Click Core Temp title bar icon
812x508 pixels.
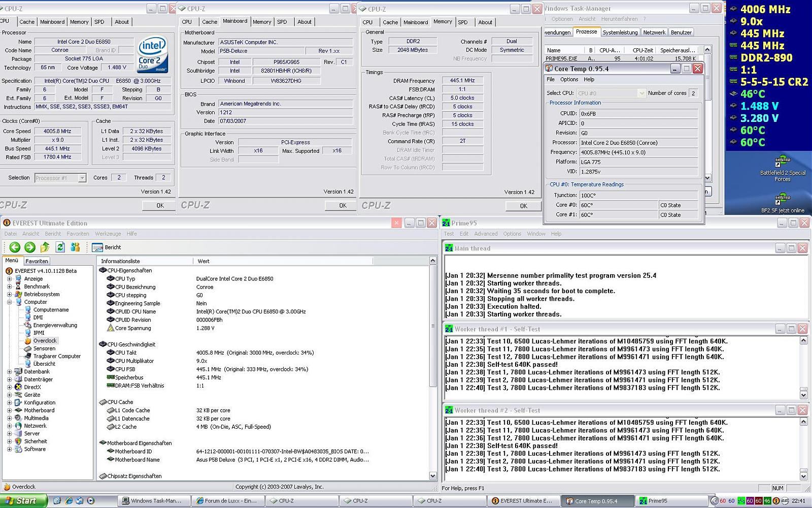pos(549,68)
